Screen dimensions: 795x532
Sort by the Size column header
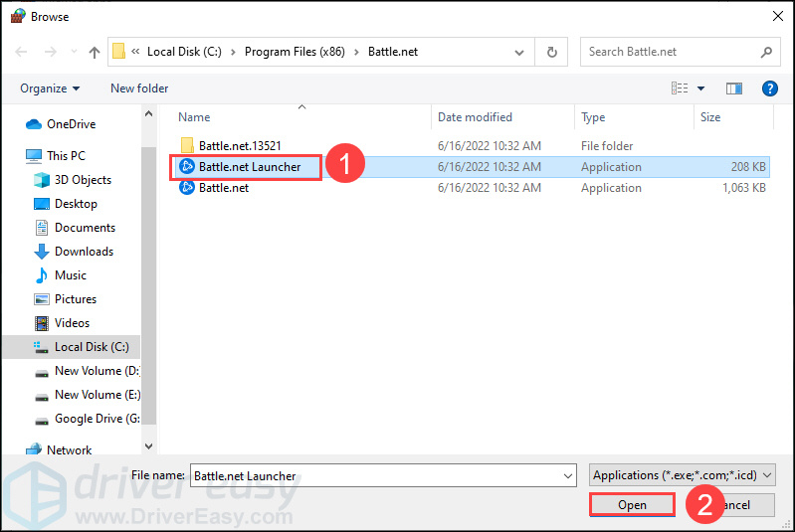710,117
